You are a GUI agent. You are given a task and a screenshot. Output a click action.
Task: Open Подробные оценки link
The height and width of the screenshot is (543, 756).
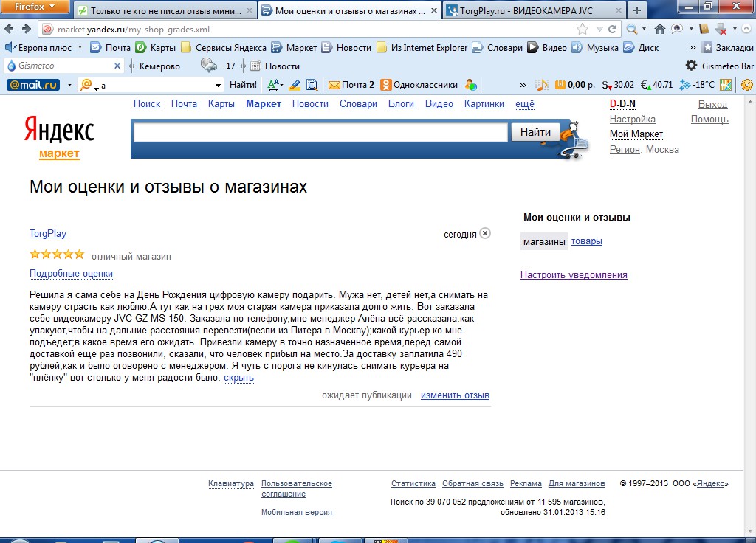pos(71,273)
